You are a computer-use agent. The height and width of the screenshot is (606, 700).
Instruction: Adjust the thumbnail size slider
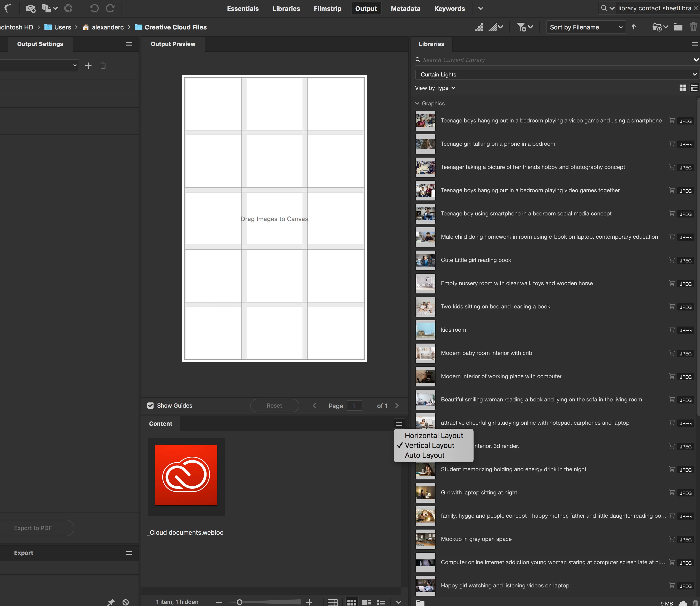tap(240, 602)
